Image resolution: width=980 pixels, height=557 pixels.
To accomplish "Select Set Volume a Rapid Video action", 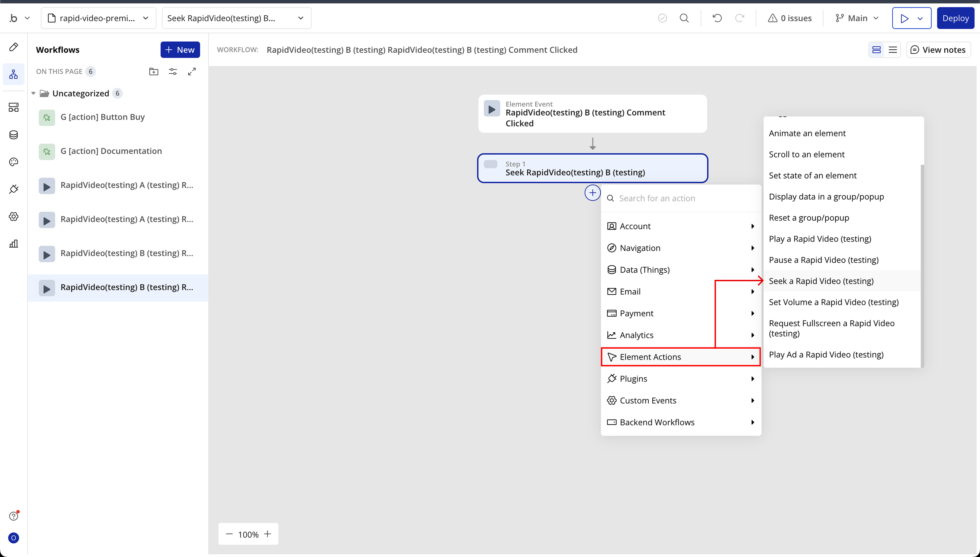I will (834, 302).
